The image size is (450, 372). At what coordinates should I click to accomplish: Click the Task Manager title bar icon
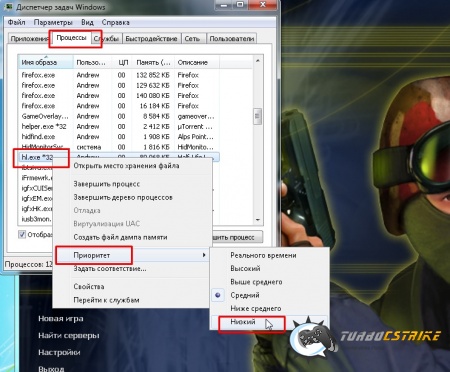pos(10,7)
